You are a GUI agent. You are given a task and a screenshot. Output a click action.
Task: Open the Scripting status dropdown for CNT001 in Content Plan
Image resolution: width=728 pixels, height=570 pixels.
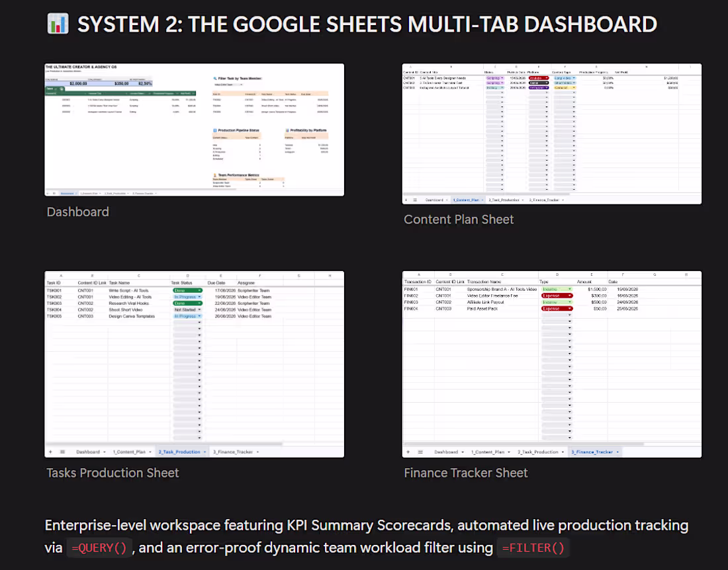coord(495,78)
